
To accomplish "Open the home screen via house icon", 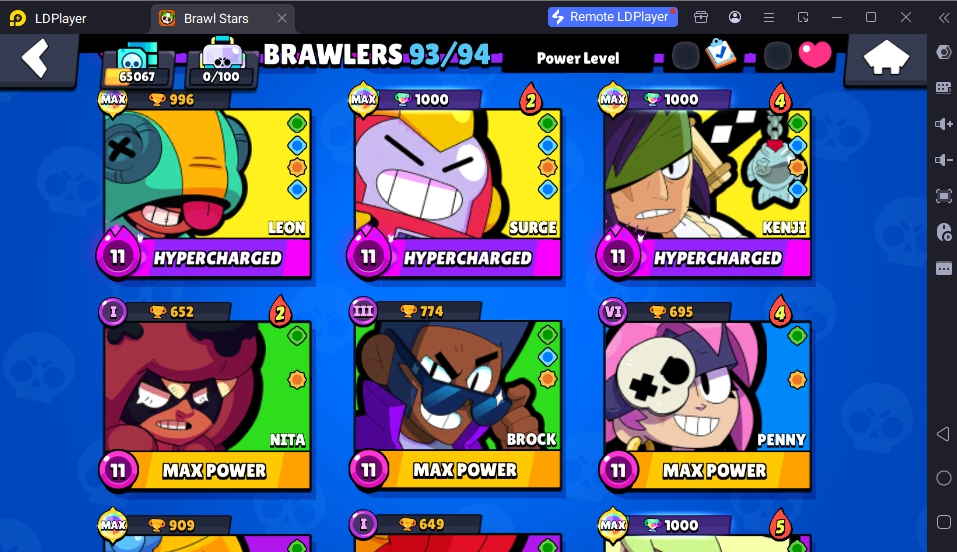I will (886, 58).
